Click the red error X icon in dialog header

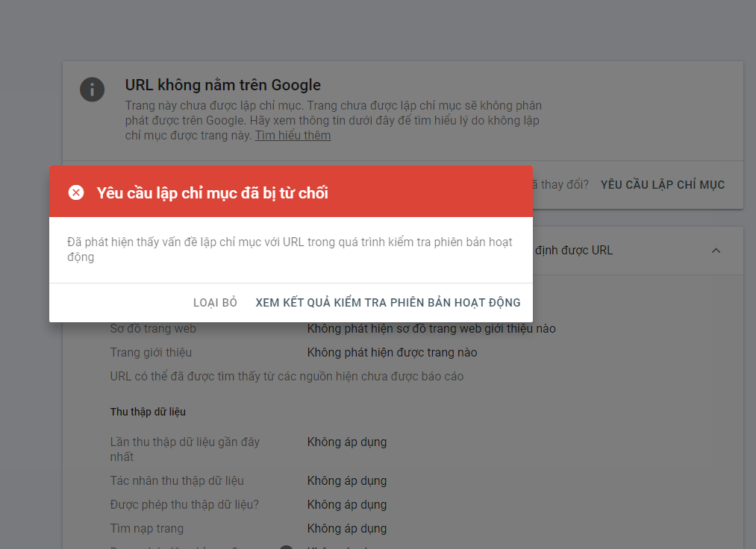point(76,192)
